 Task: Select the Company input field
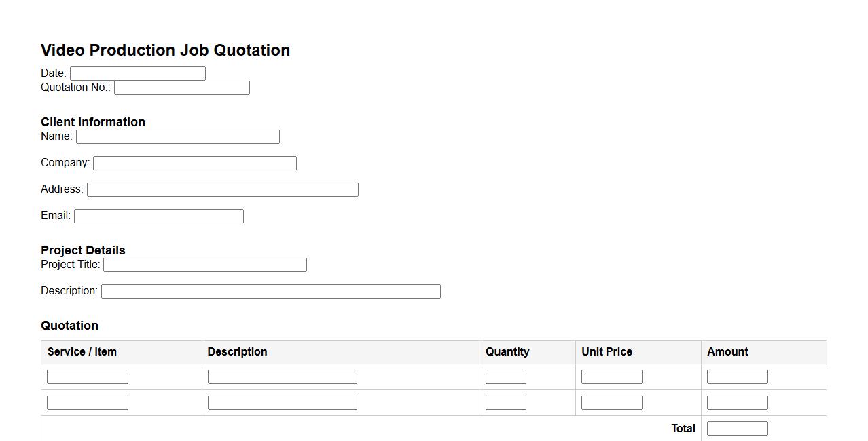pyautogui.click(x=194, y=163)
